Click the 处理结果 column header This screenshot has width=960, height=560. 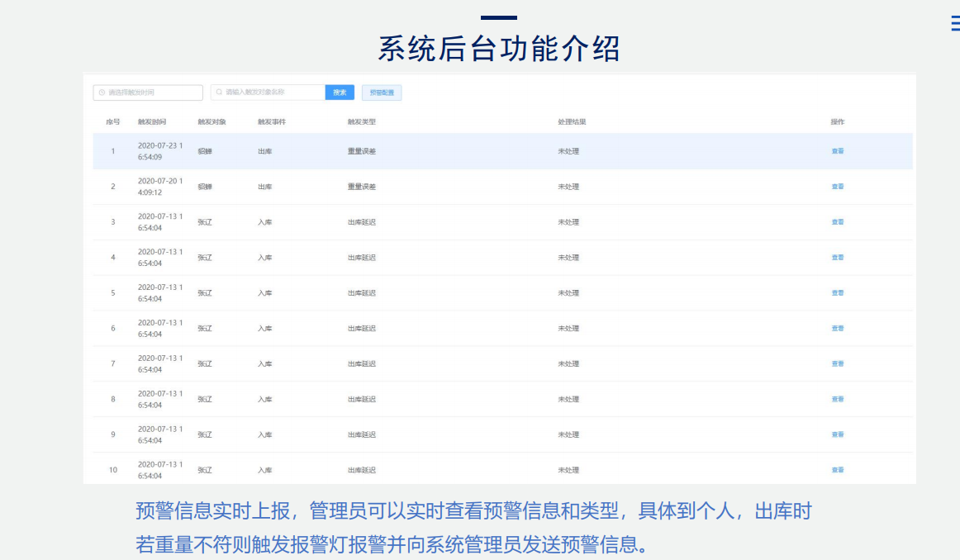pyautogui.click(x=572, y=121)
